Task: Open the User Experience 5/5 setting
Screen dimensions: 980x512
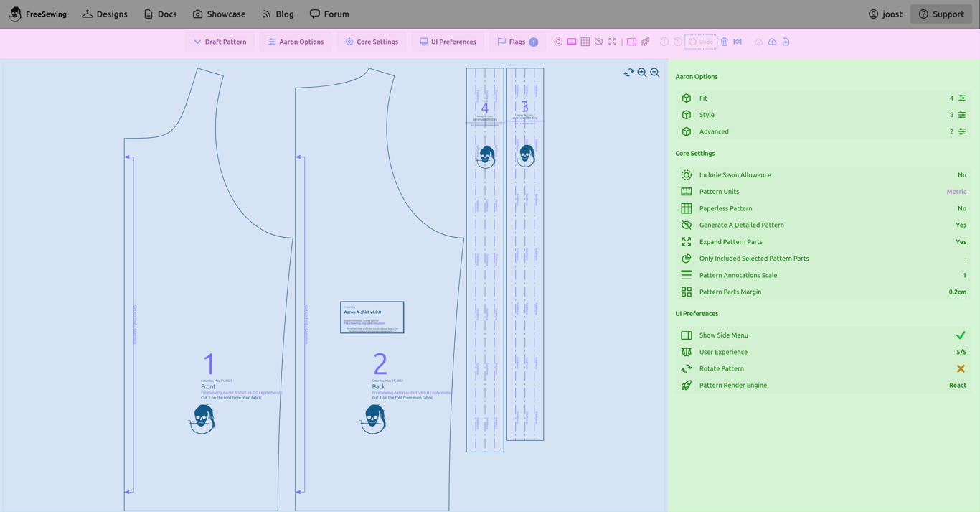Action: click(x=824, y=352)
